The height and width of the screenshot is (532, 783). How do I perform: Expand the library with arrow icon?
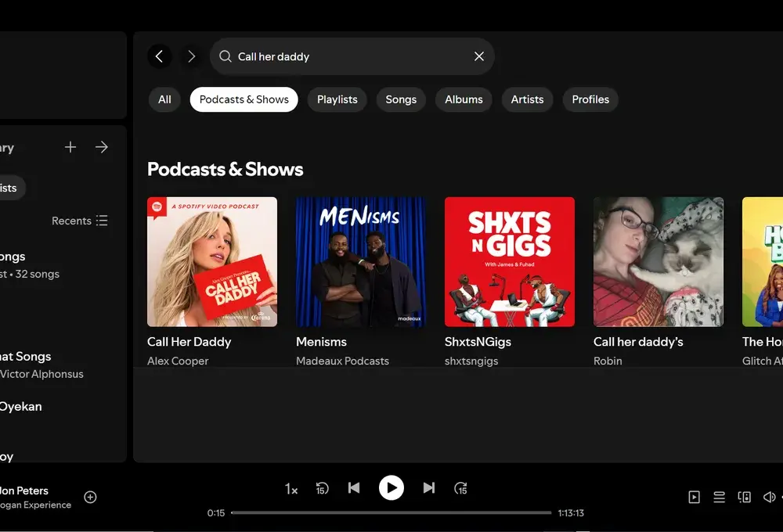tap(101, 147)
